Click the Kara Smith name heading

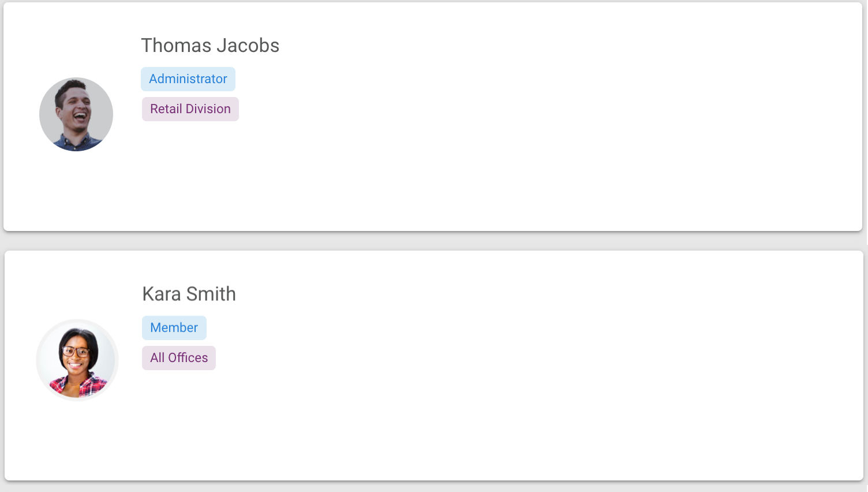point(189,294)
